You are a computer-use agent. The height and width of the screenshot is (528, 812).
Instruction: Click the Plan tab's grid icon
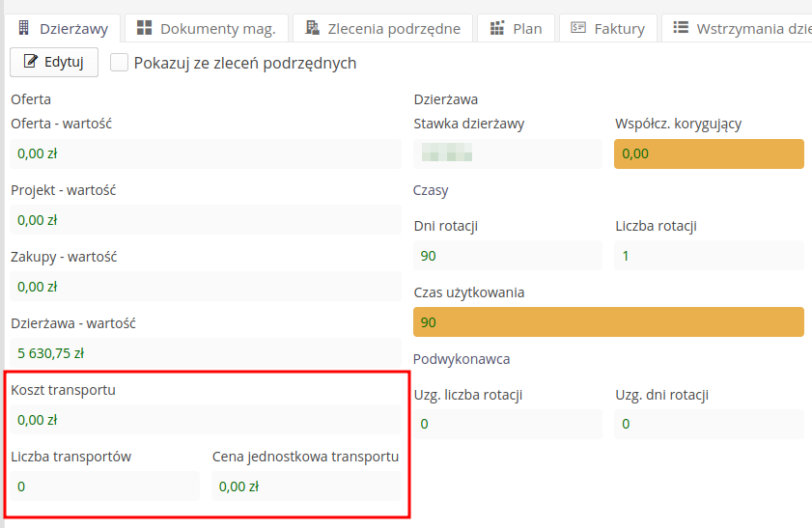[x=498, y=28]
